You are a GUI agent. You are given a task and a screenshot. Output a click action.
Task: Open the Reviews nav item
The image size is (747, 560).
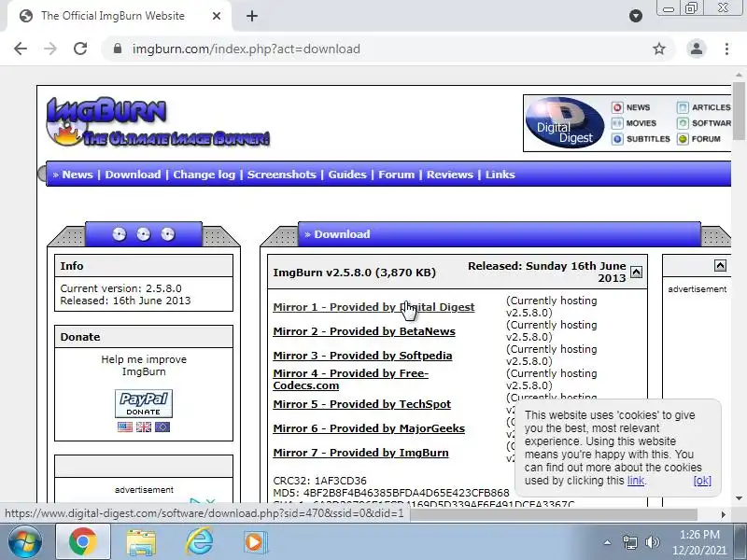point(450,175)
